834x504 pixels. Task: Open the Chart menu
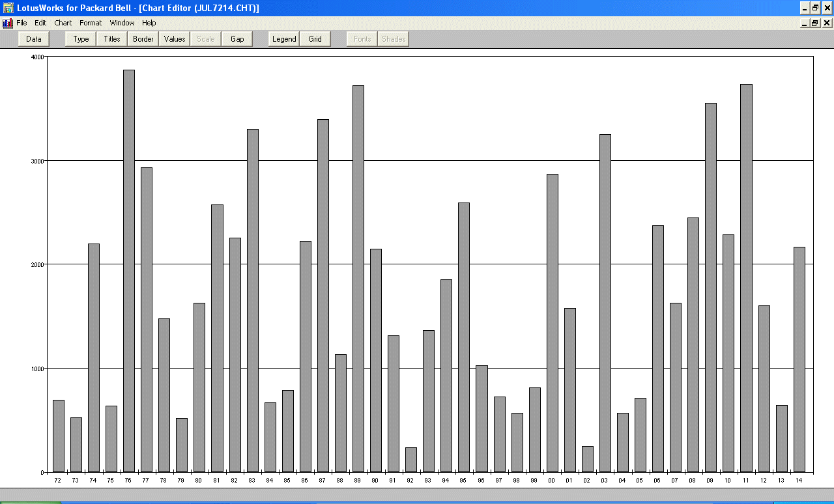click(x=63, y=23)
